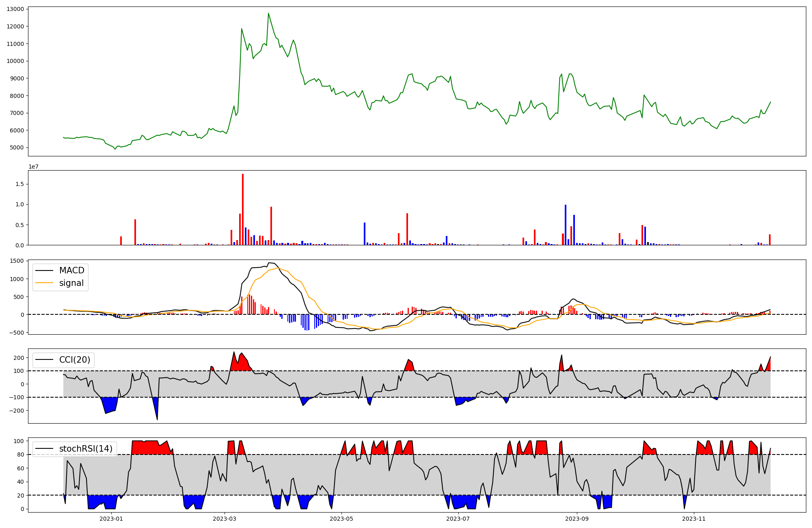Image resolution: width=812 pixels, height=528 pixels.
Task: Click the last red volume bar on right
Action: click(x=770, y=240)
